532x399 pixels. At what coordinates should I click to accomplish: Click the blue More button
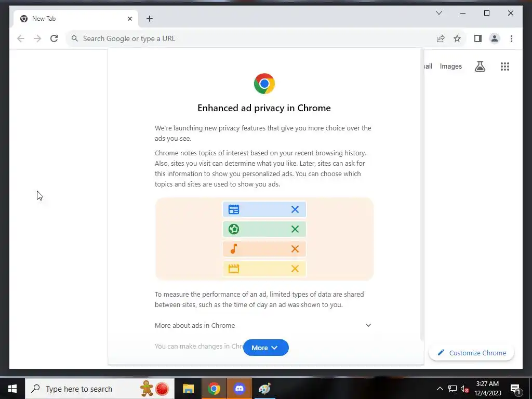[x=265, y=348]
